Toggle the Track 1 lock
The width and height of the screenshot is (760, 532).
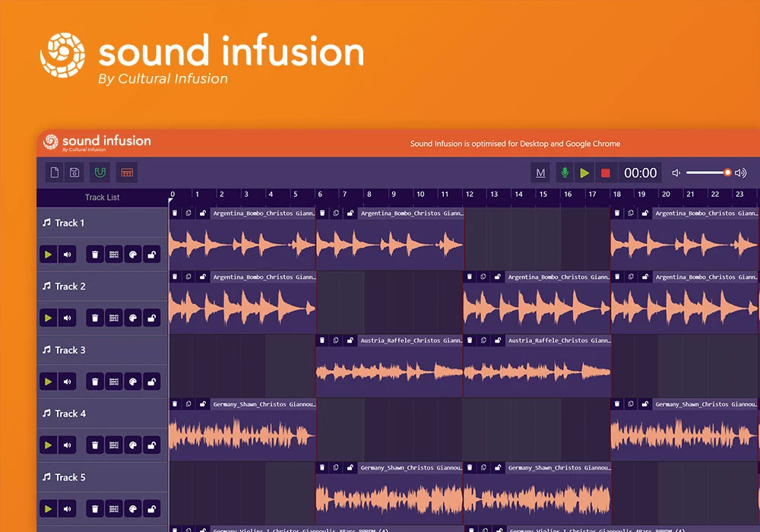pyautogui.click(x=152, y=255)
